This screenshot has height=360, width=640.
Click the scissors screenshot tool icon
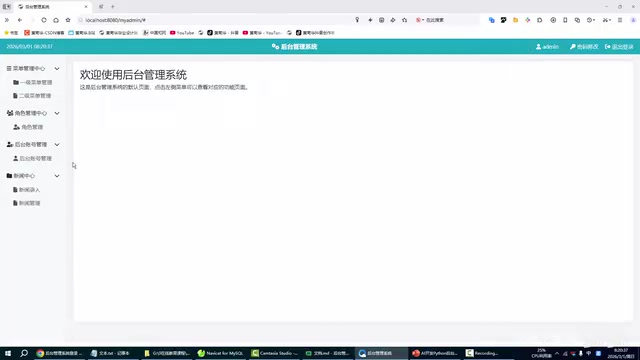[606, 20]
